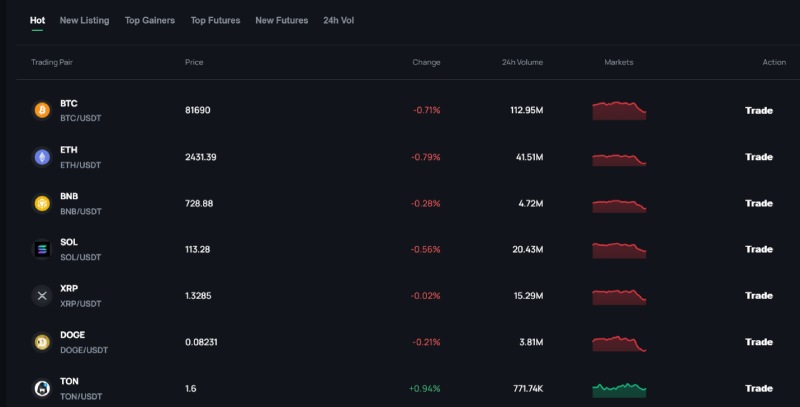The width and height of the screenshot is (800, 407).
Task: Select the XRP market sparkline chart
Action: click(x=619, y=297)
